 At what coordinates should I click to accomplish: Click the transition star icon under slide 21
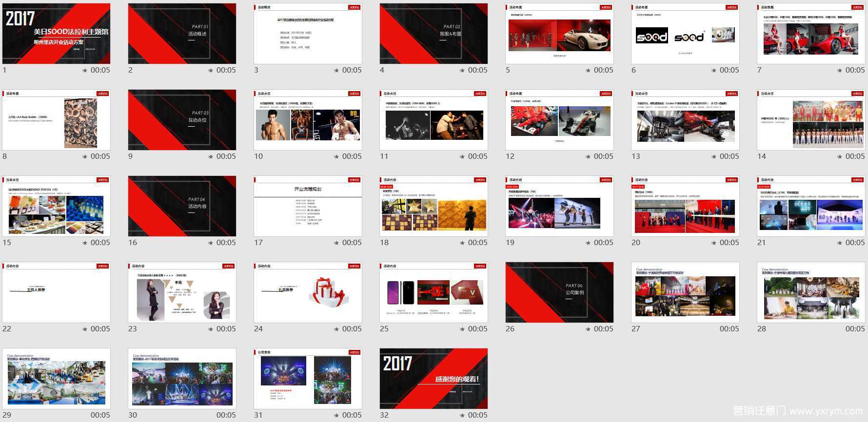pyautogui.click(x=840, y=243)
